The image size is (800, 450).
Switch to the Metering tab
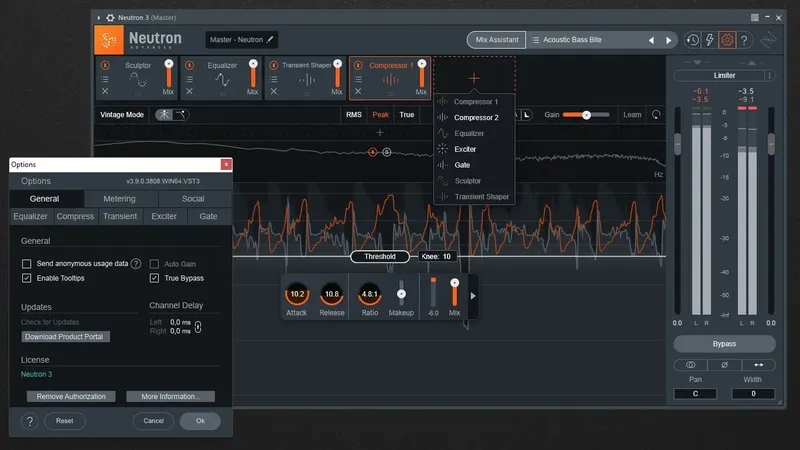pyautogui.click(x=119, y=199)
